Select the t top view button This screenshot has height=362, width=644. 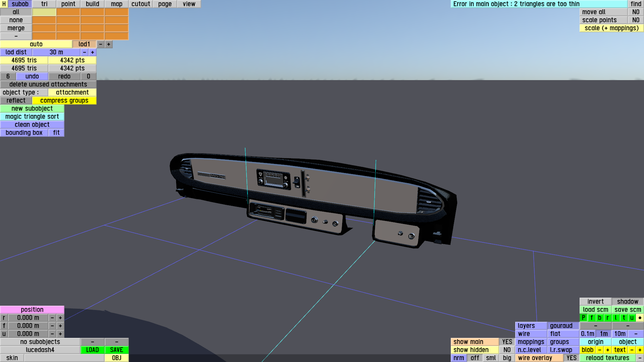[624, 318]
